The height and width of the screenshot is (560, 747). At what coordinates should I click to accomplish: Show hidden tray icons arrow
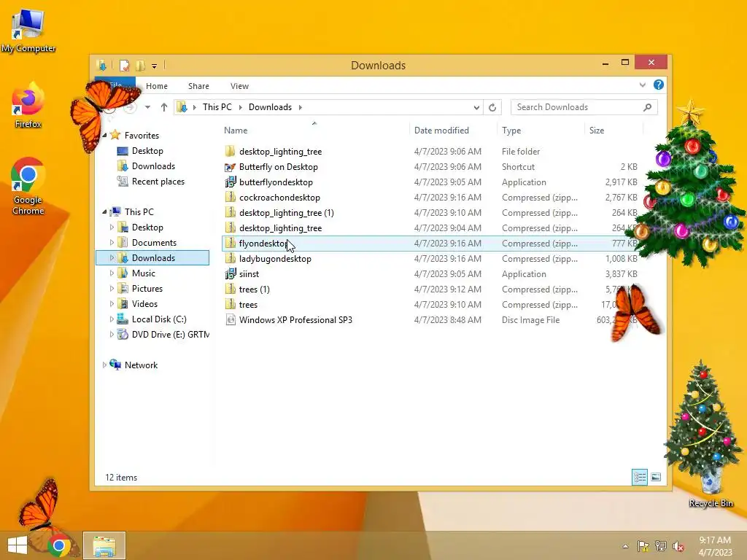(x=625, y=546)
